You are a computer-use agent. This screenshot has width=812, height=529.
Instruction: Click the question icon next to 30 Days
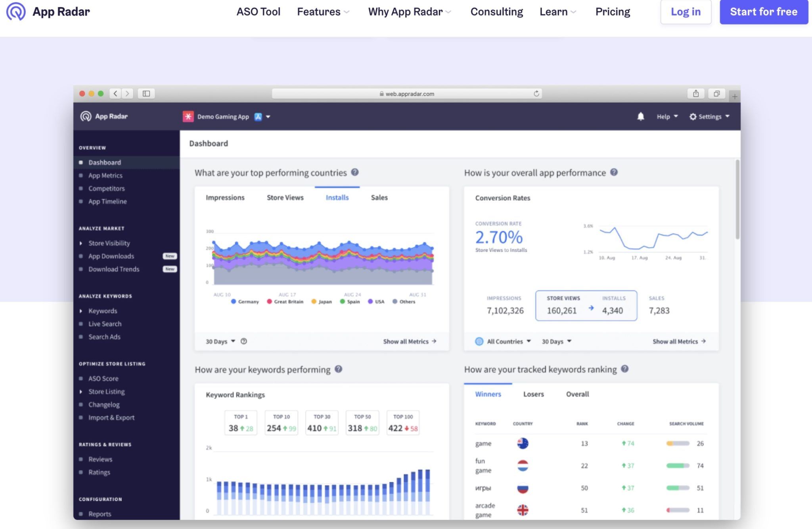click(x=244, y=341)
